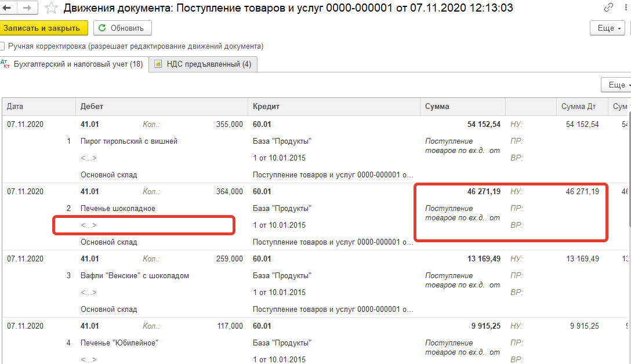This screenshot has height=364, width=631.
Task: Click the Сумма column header
Action: [462, 107]
